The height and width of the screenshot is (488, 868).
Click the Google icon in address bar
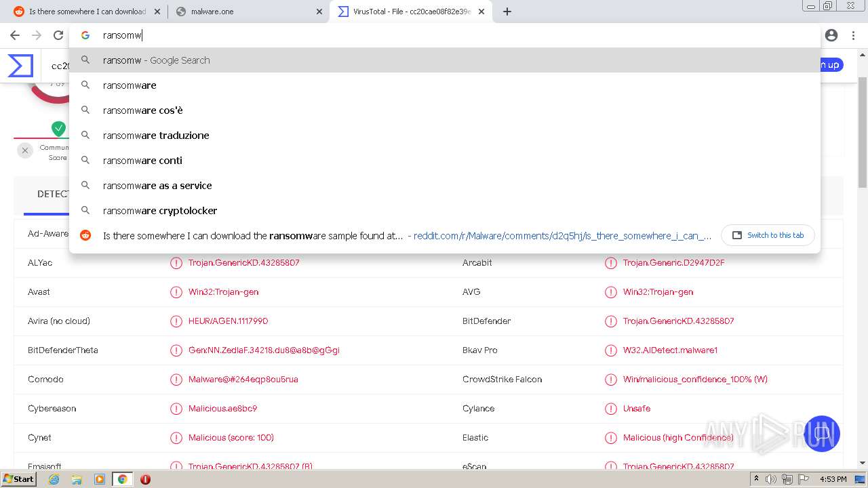(85, 35)
